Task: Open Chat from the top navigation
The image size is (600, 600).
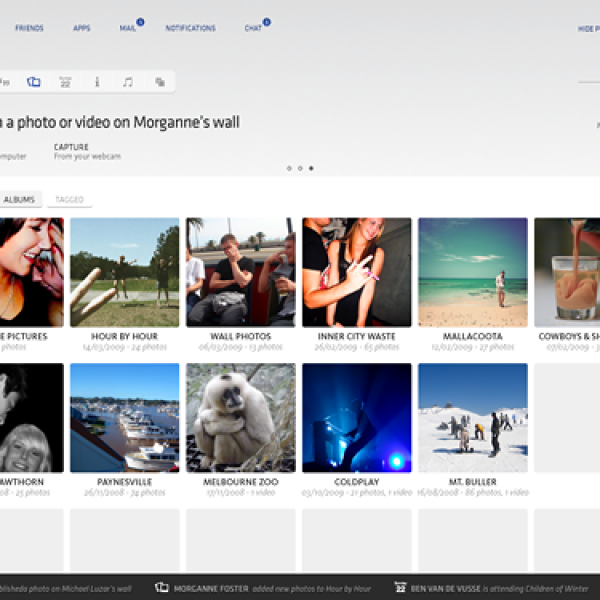Action: click(x=253, y=28)
